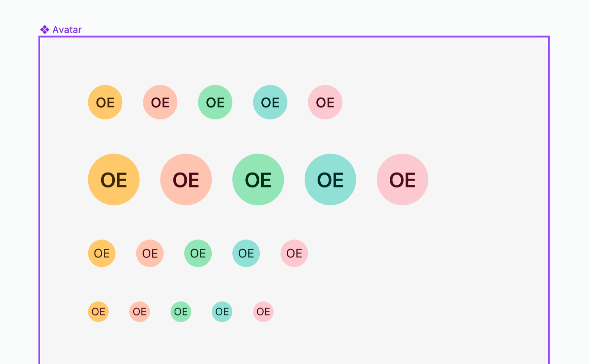589x364 pixels.
Task: Select the green avatar in the first row
Action: pyautogui.click(x=215, y=102)
